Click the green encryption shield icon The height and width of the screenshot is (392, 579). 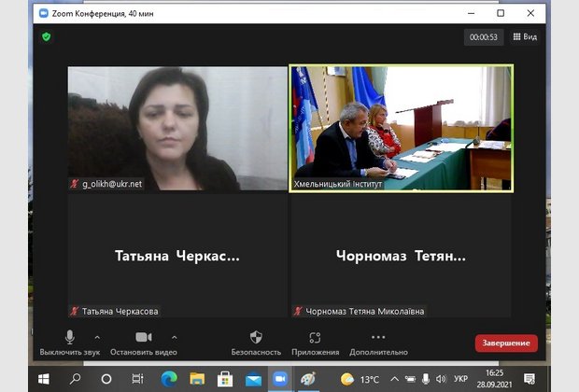click(46, 37)
